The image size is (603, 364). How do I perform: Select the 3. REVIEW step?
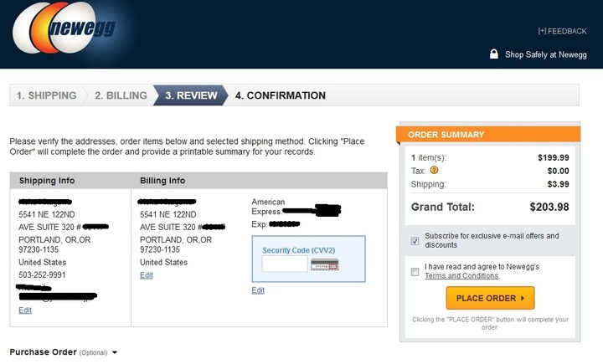(x=191, y=95)
